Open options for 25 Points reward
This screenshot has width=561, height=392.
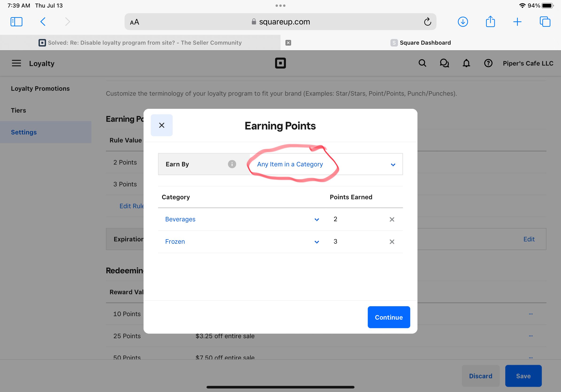tap(531, 336)
